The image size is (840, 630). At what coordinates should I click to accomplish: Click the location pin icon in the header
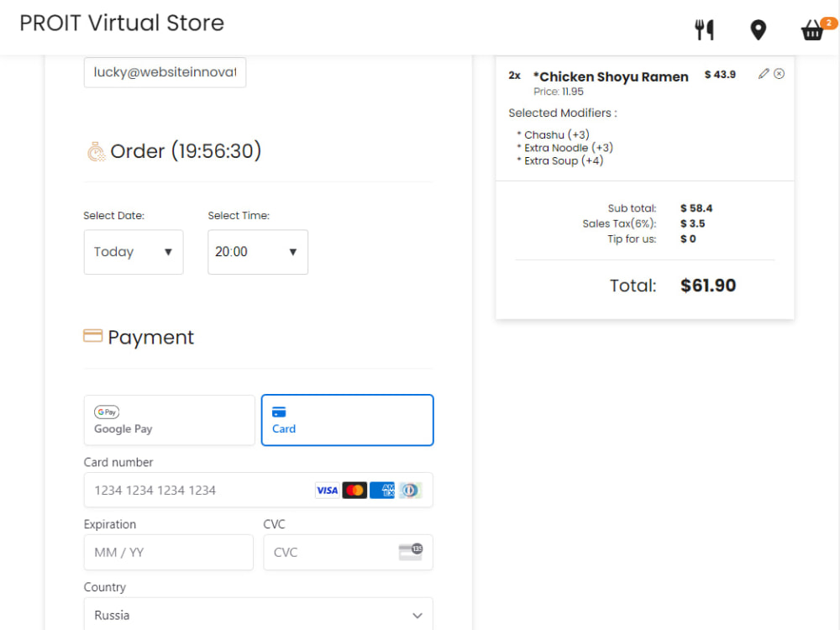coord(758,29)
